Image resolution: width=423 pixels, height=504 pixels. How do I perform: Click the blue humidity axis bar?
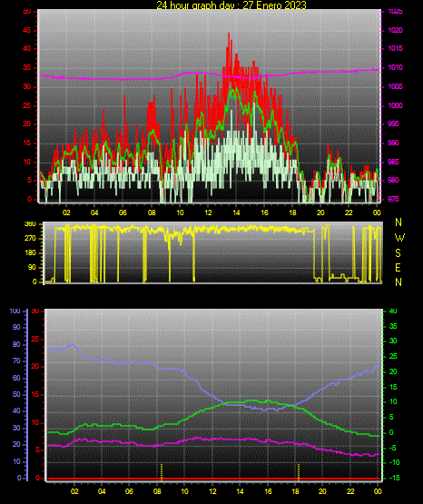pyautogui.click(x=27, y=395)
